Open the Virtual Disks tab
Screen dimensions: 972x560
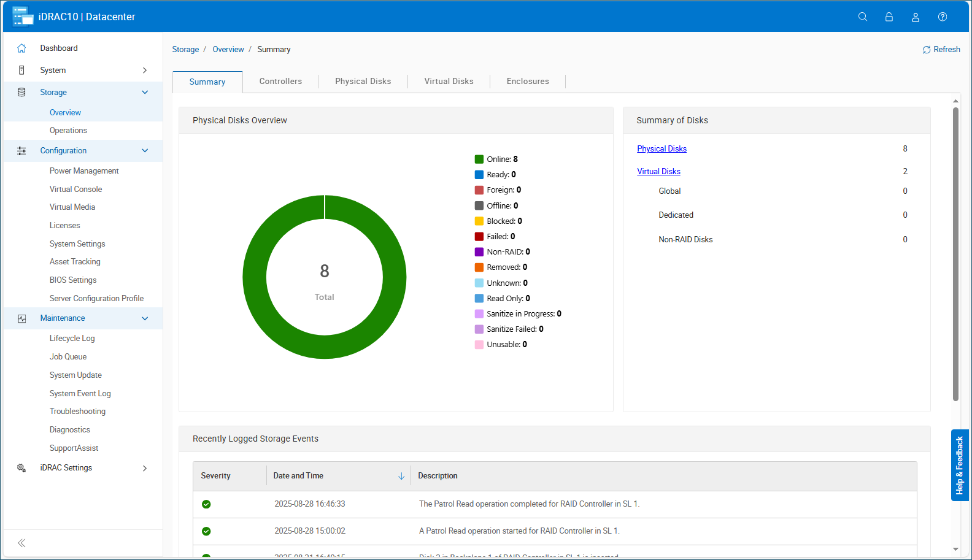[449, 82]
